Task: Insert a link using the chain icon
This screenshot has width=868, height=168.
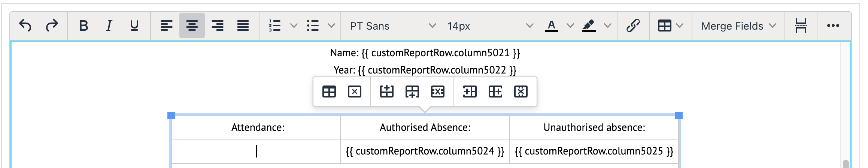Action: click(633, 25)
